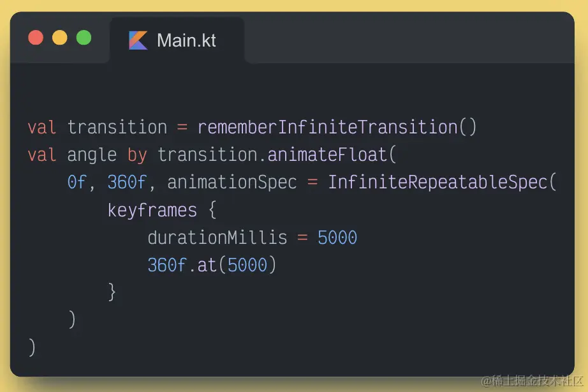Viewport: 588px width, 392px height.
Task: Click the green maximize window dot
Action: [84, 38]
